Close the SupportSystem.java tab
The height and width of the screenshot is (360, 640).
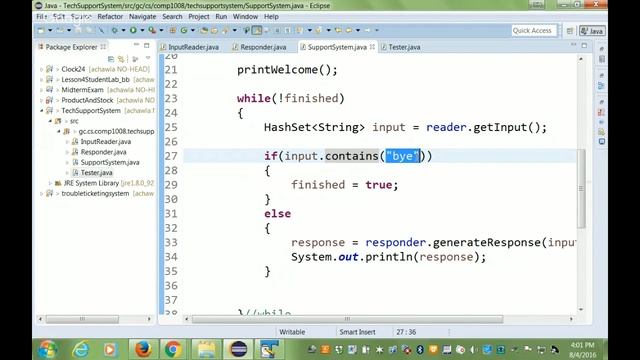coord(372,47)
